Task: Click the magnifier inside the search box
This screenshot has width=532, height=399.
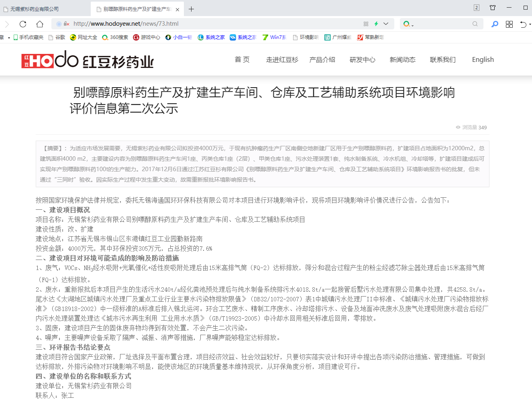Action: (475, 24)
